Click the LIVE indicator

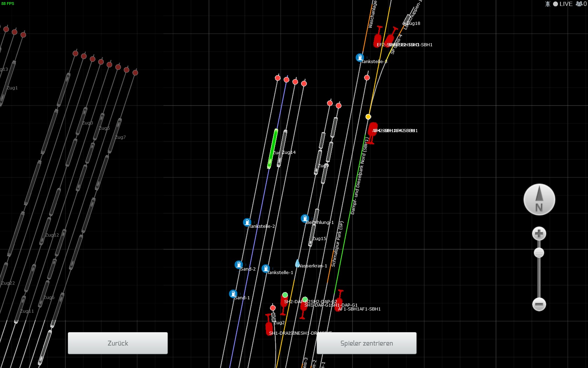(x=563, y=4)
